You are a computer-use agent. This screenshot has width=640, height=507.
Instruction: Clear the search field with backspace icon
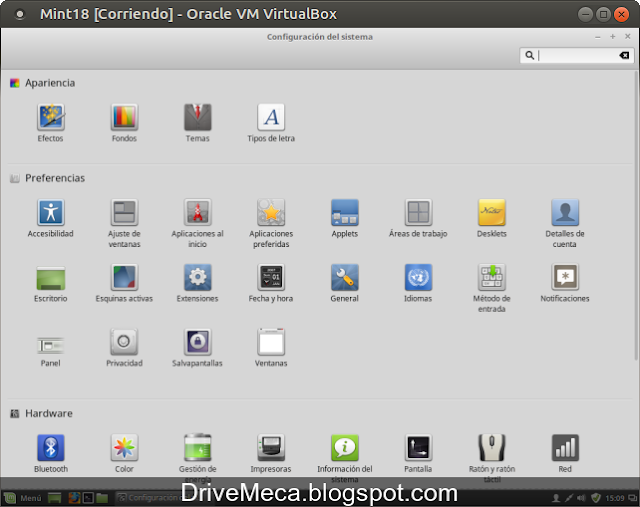click(624, 55)
